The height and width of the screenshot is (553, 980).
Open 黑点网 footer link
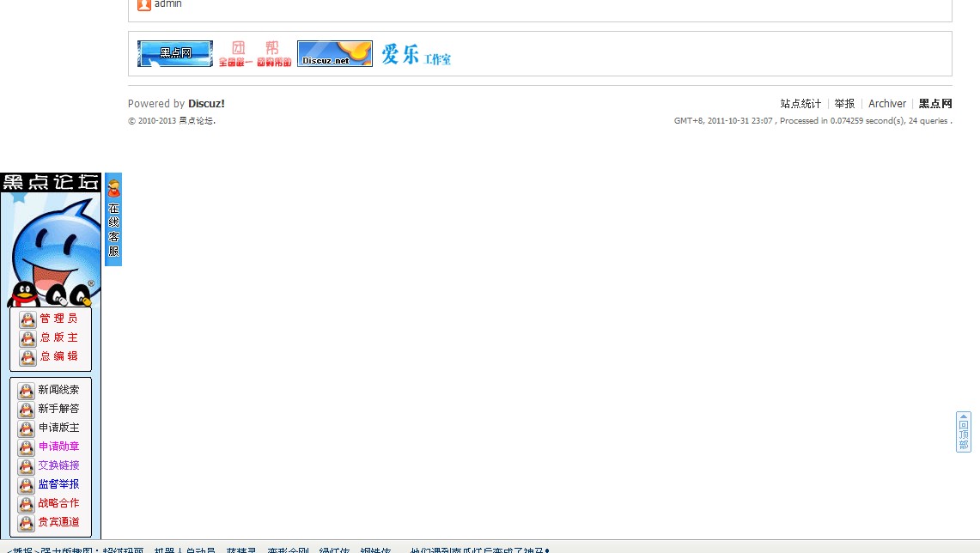click(x=935, y=104)
